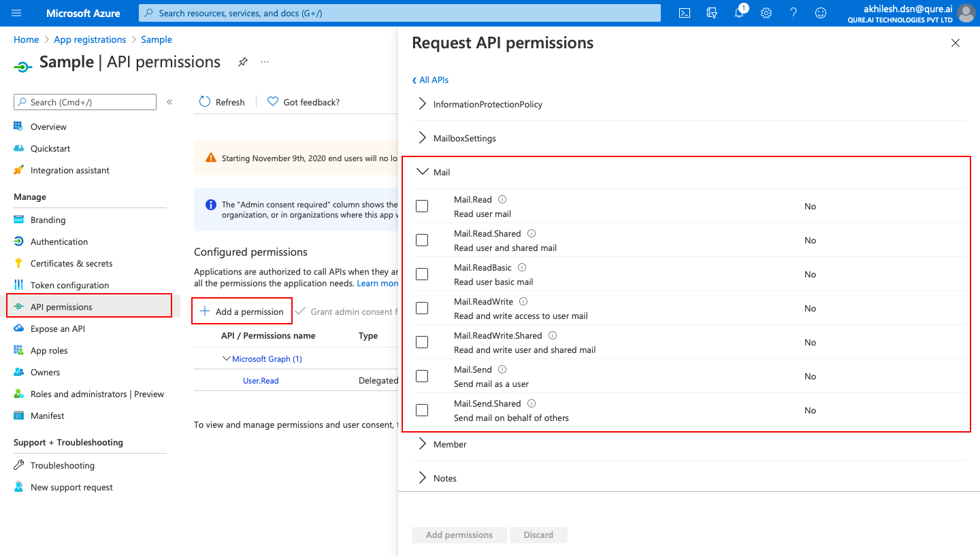This screenshot has height=557, width=980.
Task: Click the info icon next to Mail.ReadWrite
Action: click(523, 301)
